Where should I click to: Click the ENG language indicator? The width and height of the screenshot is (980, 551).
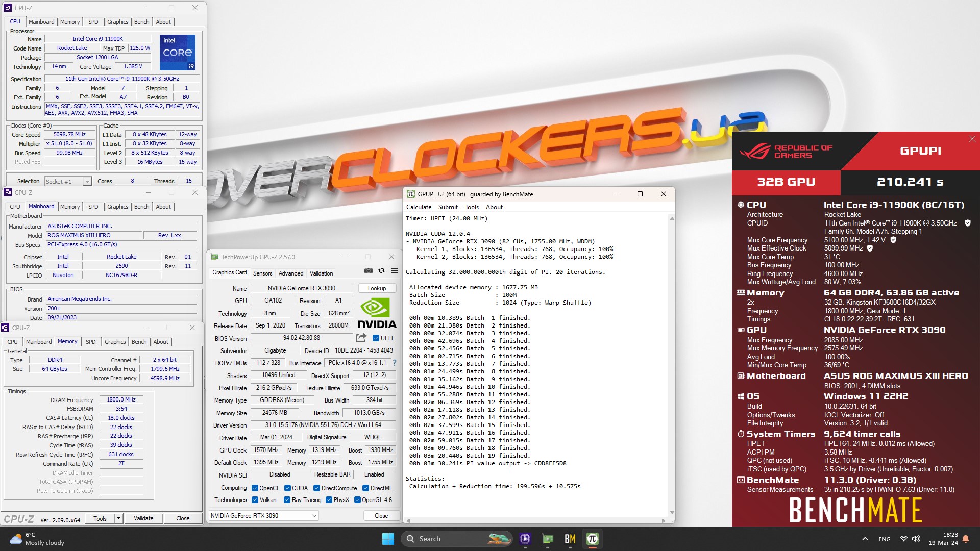click(885, 539)
